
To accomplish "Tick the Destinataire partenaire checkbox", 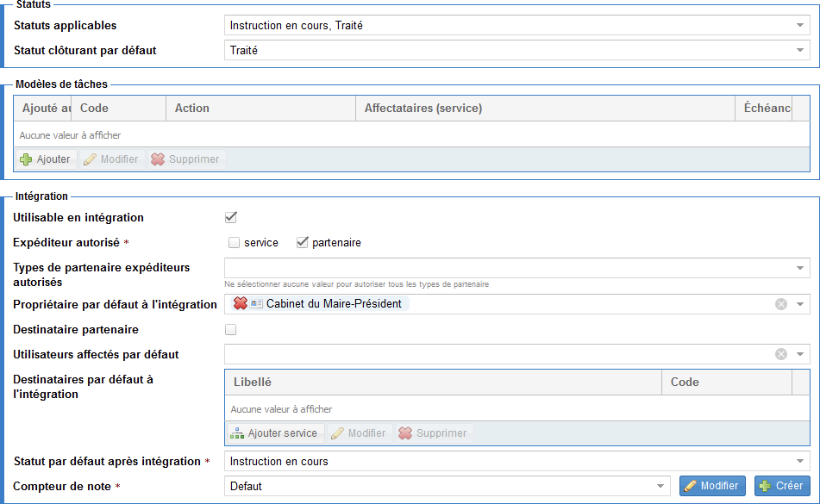I will tap(230, 329).
